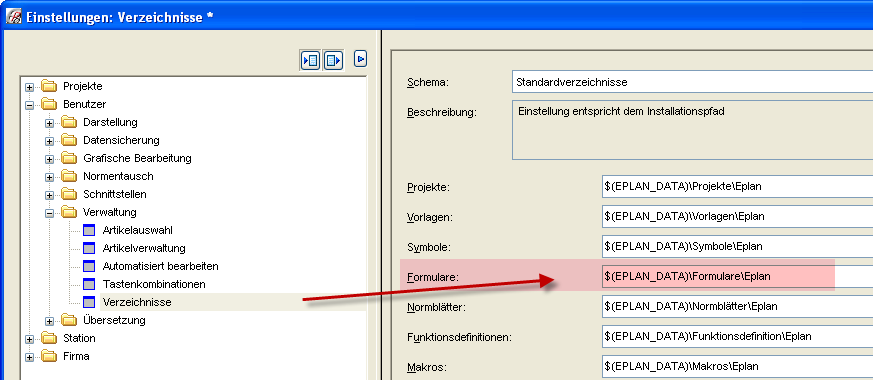Click the Benutzer folder icon
This screenshot has height=380, width=873.
49,104
